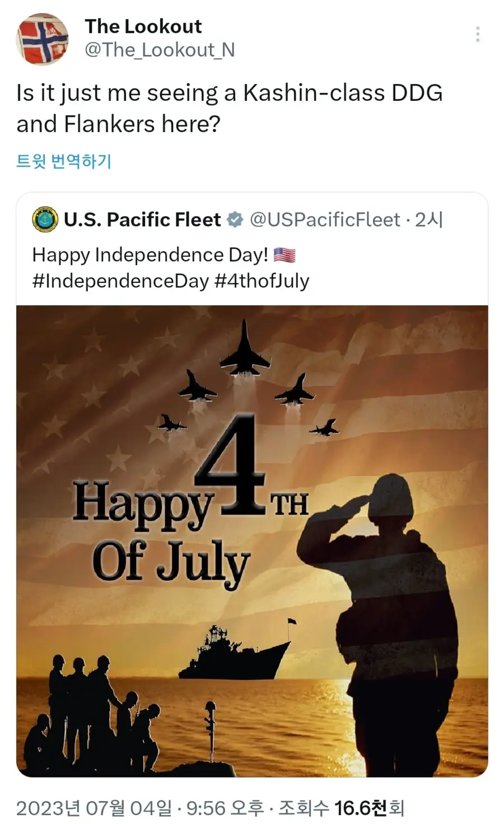Open the three-dot more options menu
This screenshot has width=504, height=824.
coord(478,34)
